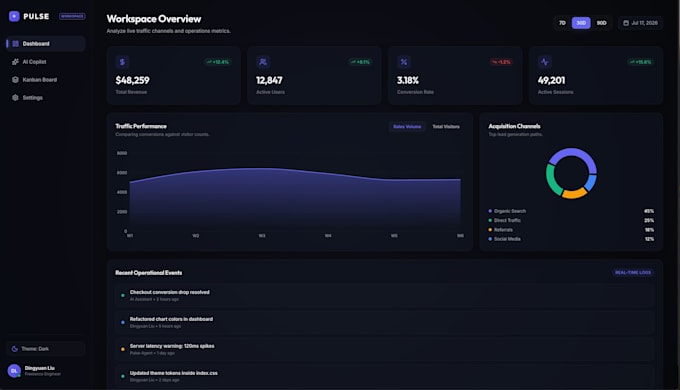
Task: Click the Acquisition Channels donut chart
Action: click(571, 174)
